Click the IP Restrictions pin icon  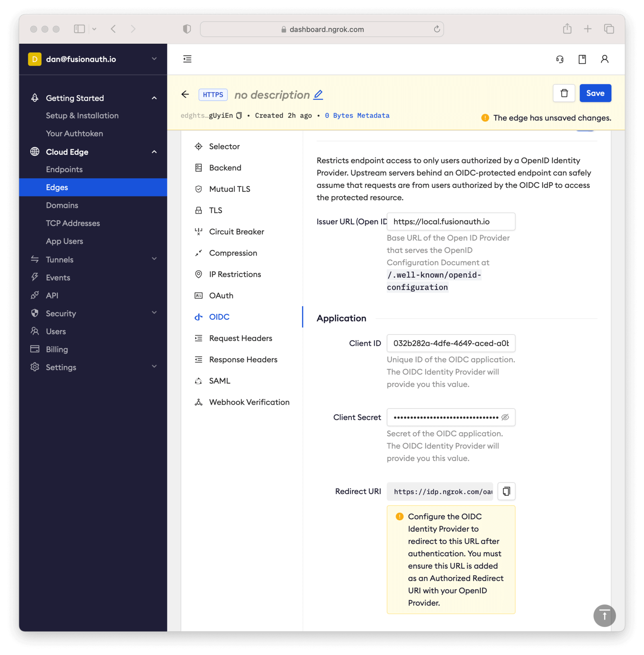point(198,274)
